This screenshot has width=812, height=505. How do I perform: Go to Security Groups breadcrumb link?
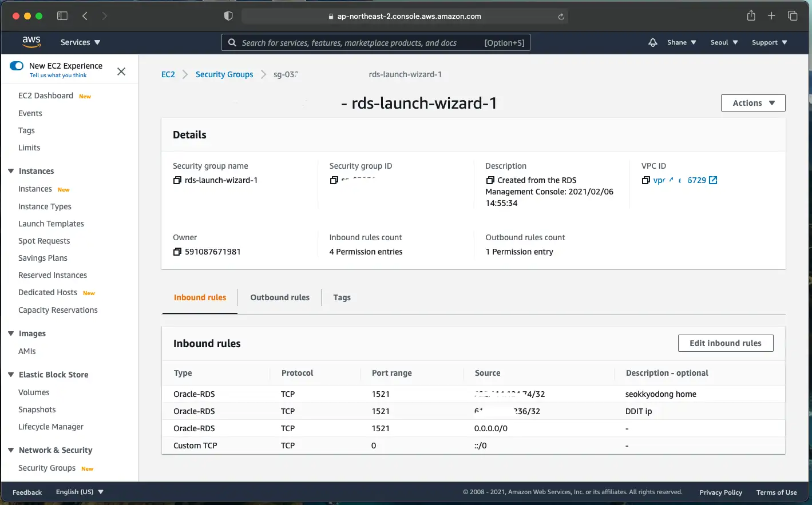[224, 74]
